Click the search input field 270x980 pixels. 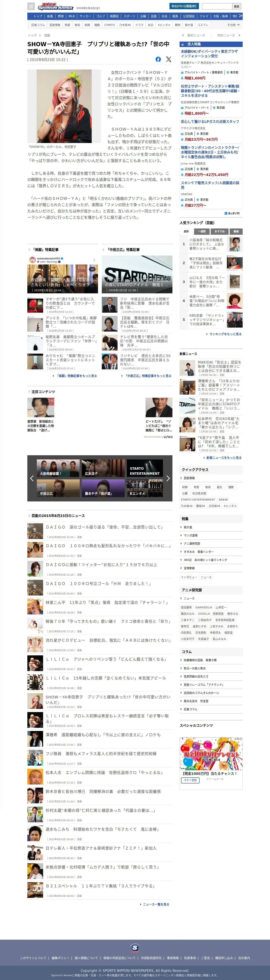pos(217,7)
